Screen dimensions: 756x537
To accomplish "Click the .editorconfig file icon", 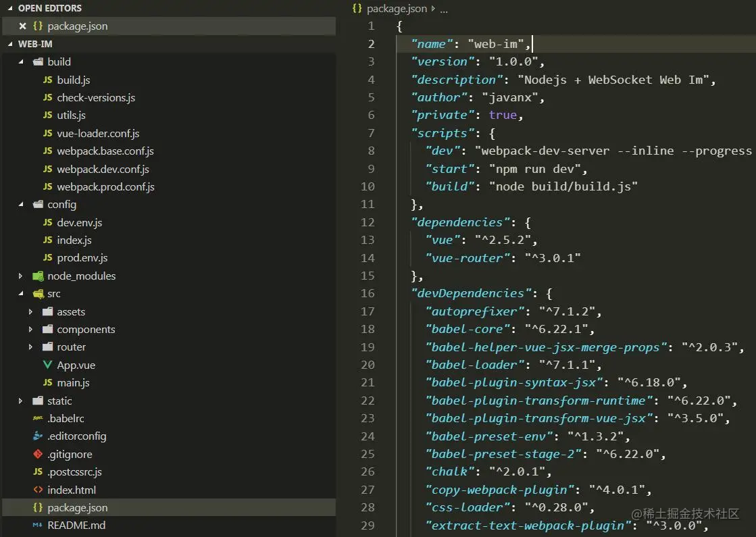I will (38, 436).
